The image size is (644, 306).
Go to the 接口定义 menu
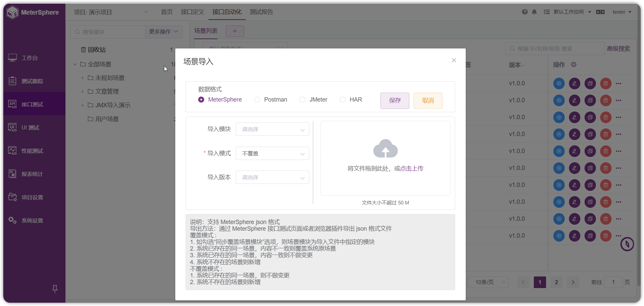pos(192,12)
